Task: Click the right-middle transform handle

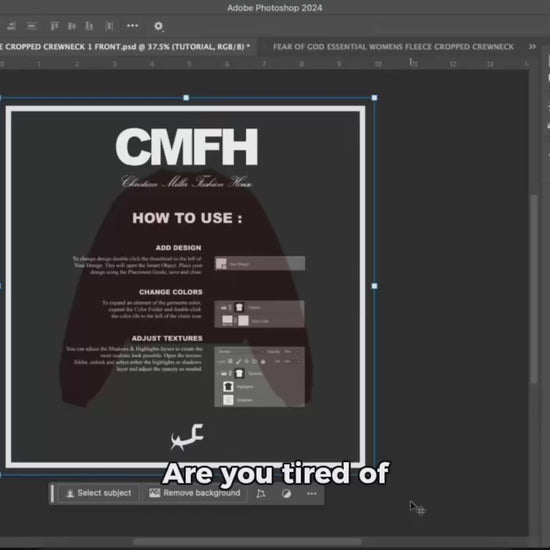Action: (x=374, y=286)
